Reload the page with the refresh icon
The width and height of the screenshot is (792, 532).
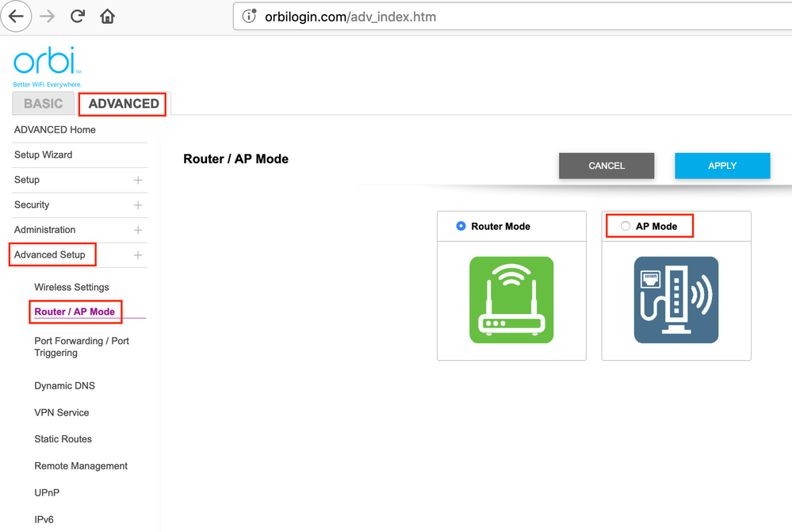tap(77, 16)
